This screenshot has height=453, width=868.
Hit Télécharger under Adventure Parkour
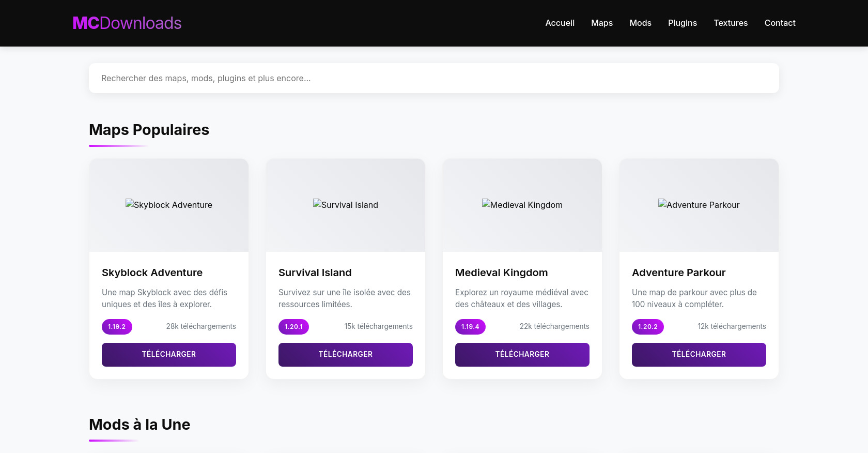pos(699,355)
